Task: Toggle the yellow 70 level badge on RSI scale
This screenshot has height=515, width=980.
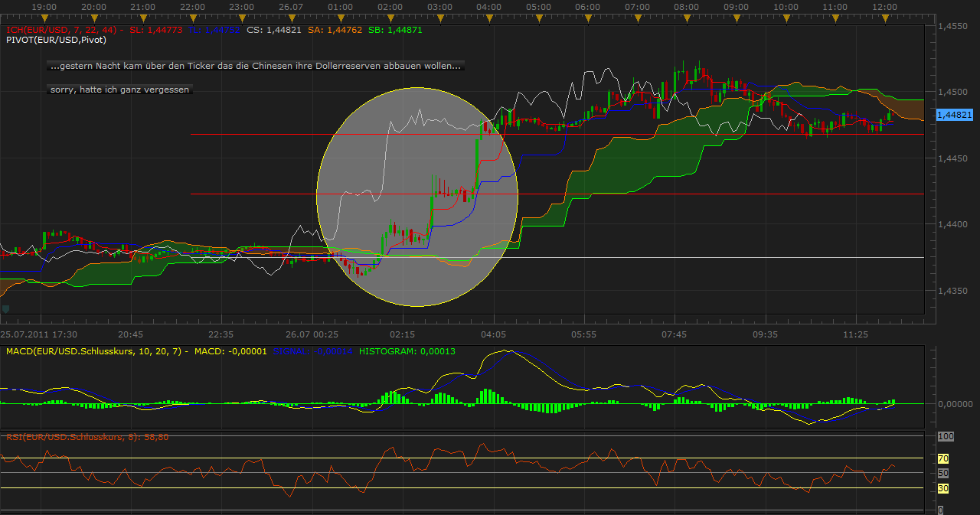Action: 945,458
